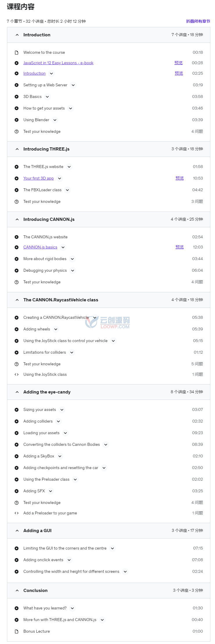Show details for Adding onclick events
Image resolution: width=215 pixels, height=644 pixels.
(69, 560)
